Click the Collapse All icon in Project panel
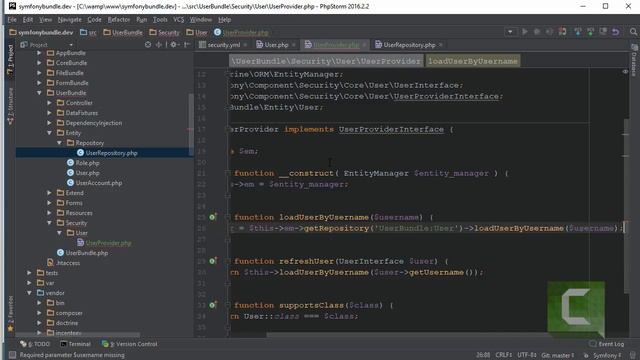640x360 pixels. click(x=158, y=44)
